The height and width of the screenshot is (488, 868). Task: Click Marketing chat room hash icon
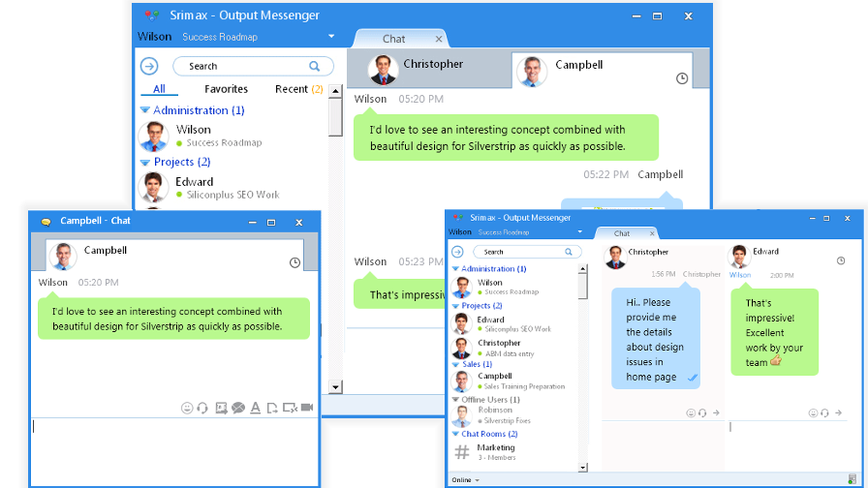click(x=462, y=452)
